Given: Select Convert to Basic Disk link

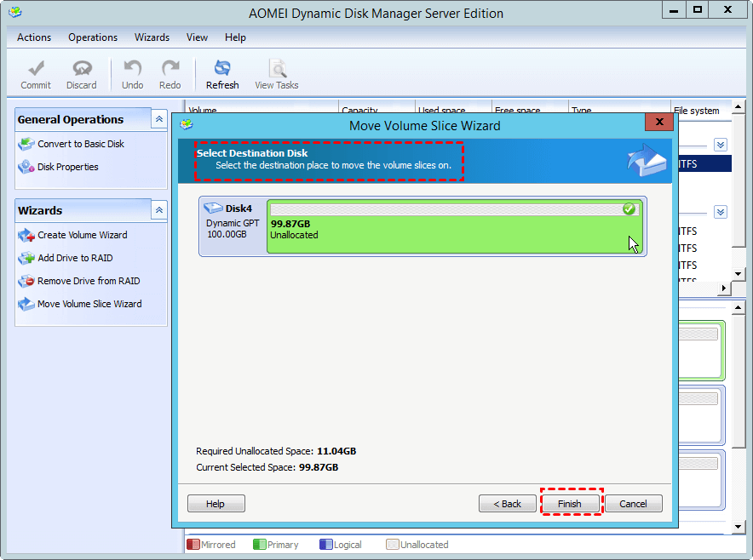Looking at the screenshot, I should (x=81, y=144).
